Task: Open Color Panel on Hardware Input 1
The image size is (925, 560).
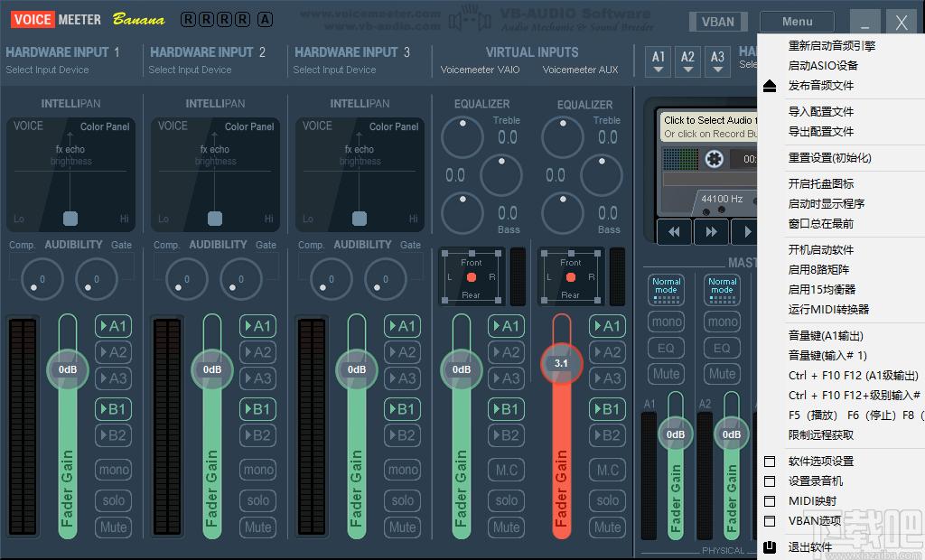Action: click(105, 126)
